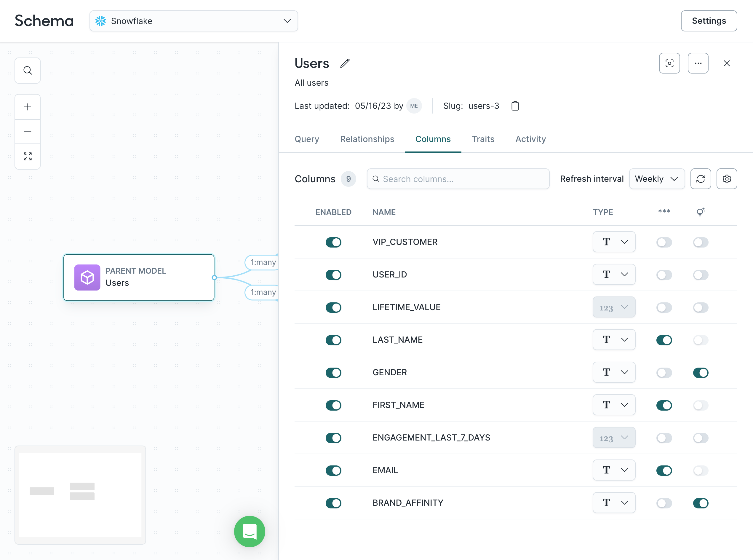The height and width of the screenshot is (560, 753).
Task: Toggle the LAST_NAME identifier star column
Action: tap(664, 339)
